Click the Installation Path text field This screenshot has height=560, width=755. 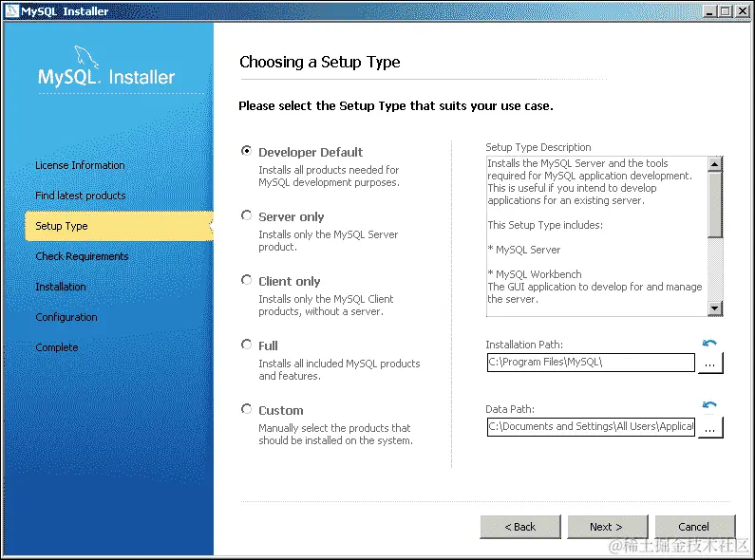(x=591, y=363)
